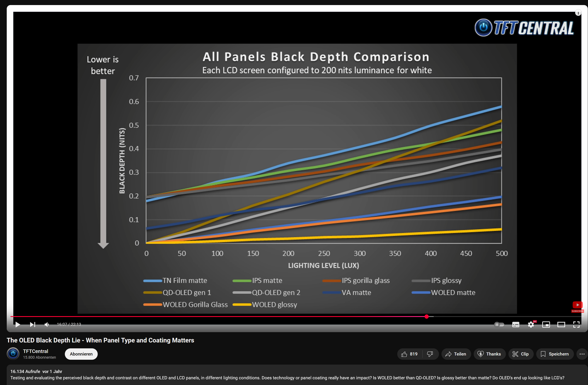Switch to miniplayer mode
Viewport: 588px width, 385px height.
546,325
